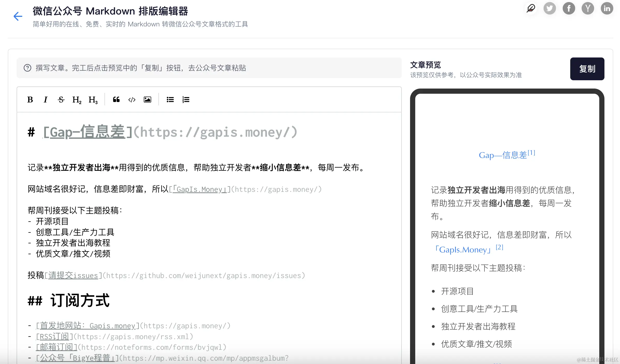
Task: Apply strikethrough formatting
Action: (x=61, y=100)
